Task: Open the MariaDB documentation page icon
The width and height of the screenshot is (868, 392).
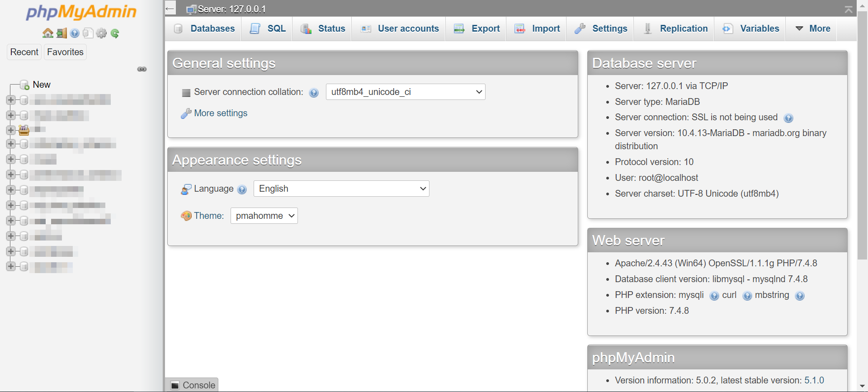Action: pyautogui.click(x=88, y=33)
